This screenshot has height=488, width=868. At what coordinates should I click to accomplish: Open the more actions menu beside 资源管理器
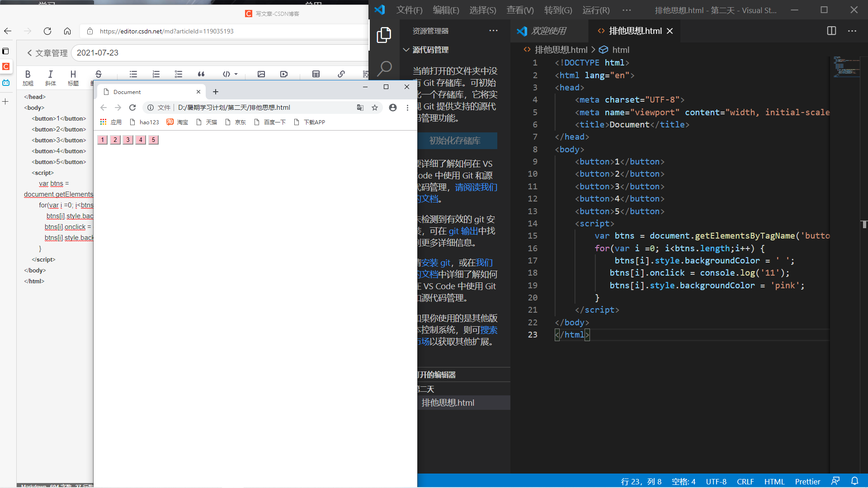click(x=493, y=31)
